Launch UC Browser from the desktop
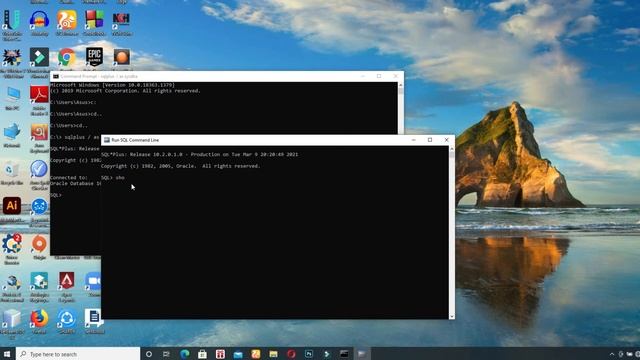 point(67,20)
